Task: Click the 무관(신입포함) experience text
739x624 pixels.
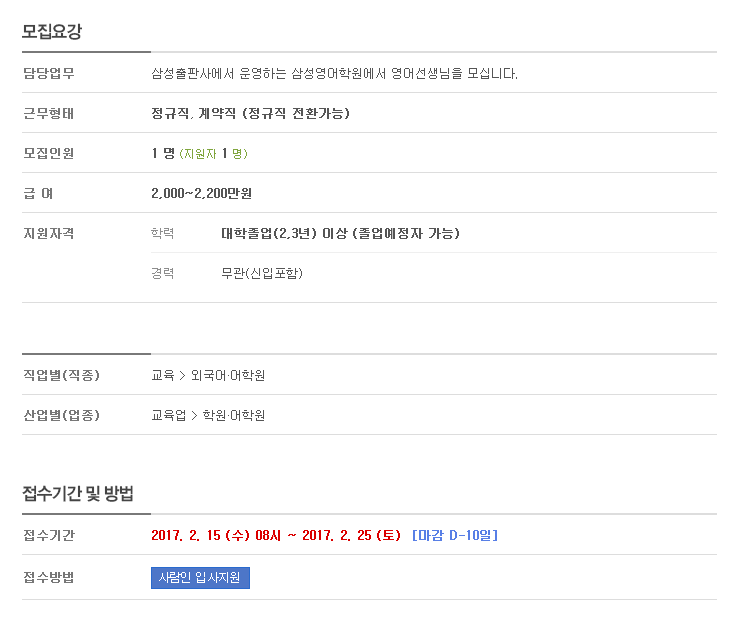Action: (262, 273)
